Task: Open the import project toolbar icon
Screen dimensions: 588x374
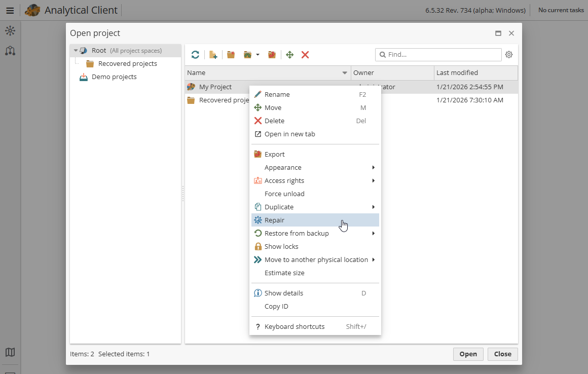Action: (x=248, y=54)
